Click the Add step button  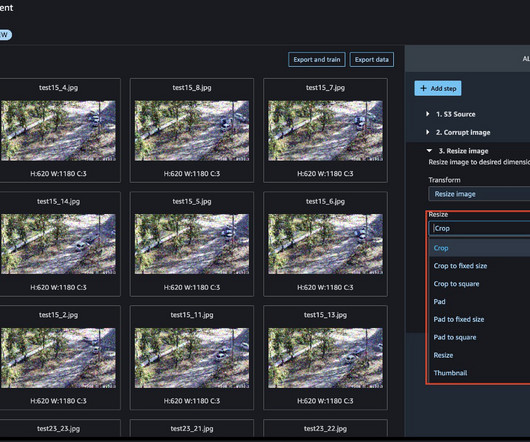[x=438, y=89]
